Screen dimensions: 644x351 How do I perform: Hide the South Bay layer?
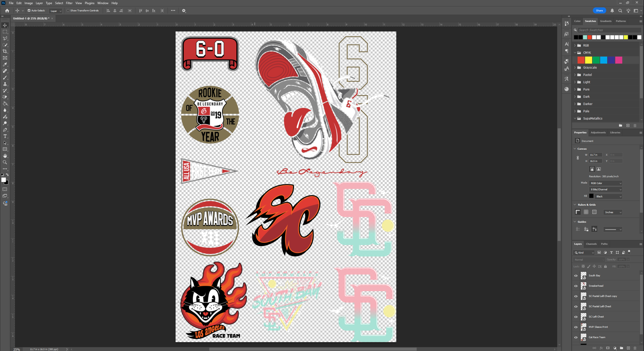click(576, 275)
